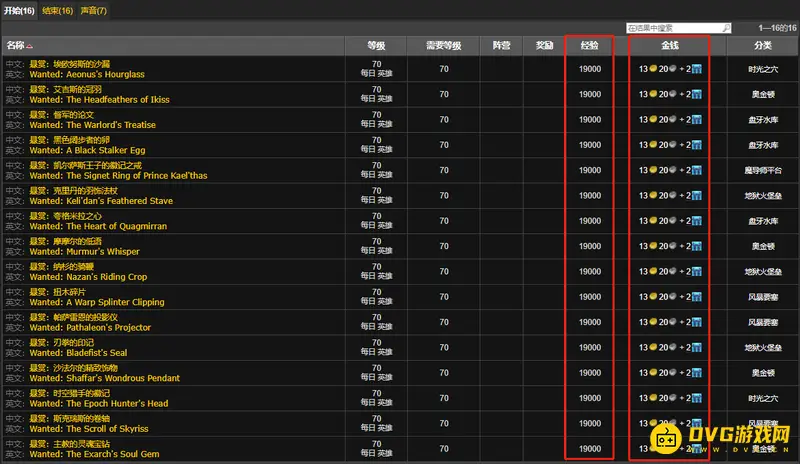Open Wanted: Keli'dan's Feathered Stave link
Image resolution: width=800 pixels, height=464 pixels.
pos(101,201)
